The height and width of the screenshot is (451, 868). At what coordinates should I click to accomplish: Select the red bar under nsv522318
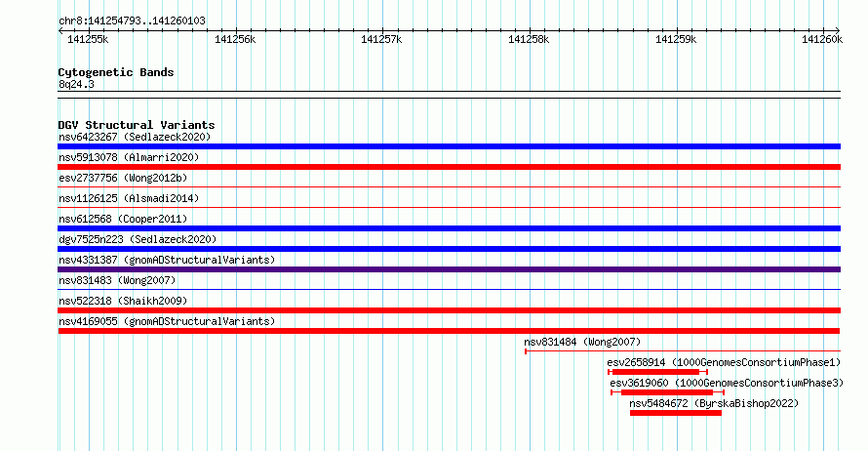tap(449, 310)
